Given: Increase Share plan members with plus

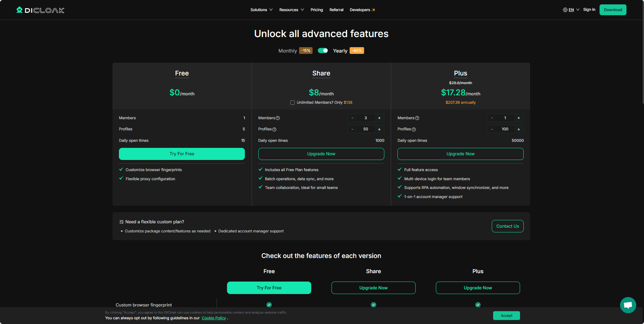Looking at the screenshot, I should 379,118.
